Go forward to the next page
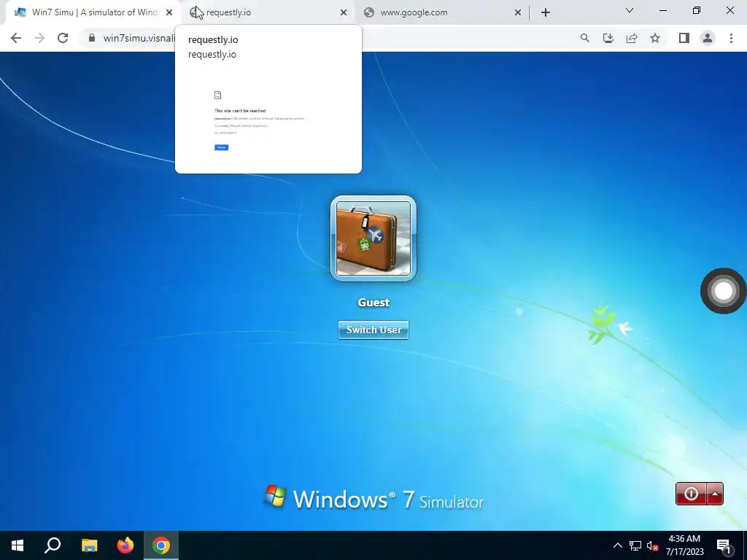 pyautogui.click(x=39, y=38)
